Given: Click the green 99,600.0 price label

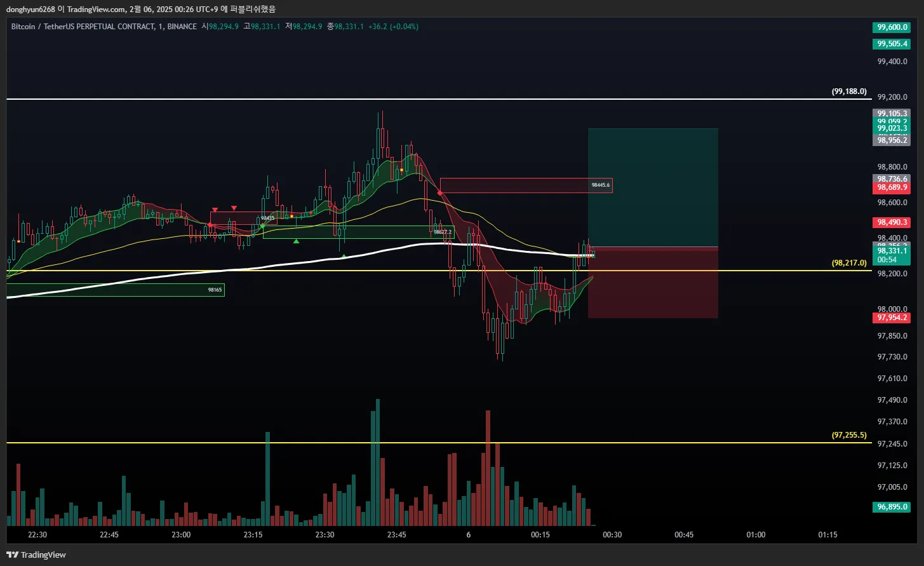Looking at the screenshot, I should click(892, 27).
